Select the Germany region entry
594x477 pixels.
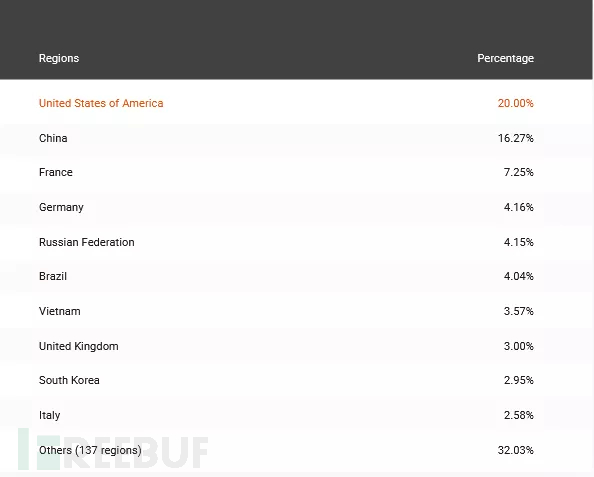[x=61, y=207]
